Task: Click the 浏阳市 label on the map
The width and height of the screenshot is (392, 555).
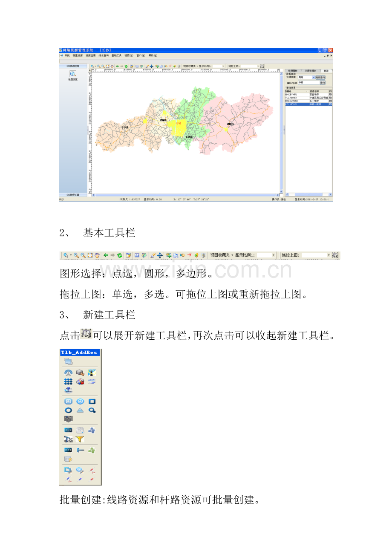Action: coord(231,124)
